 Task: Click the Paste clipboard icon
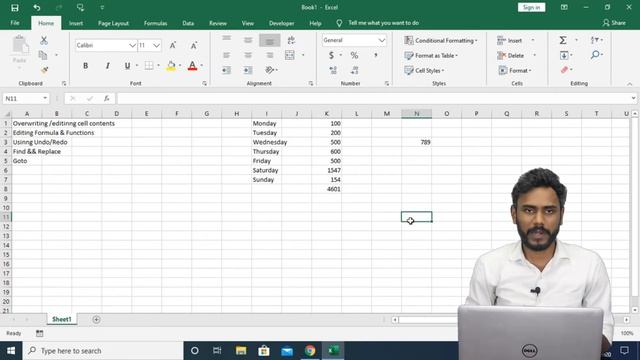pos(19,45)
